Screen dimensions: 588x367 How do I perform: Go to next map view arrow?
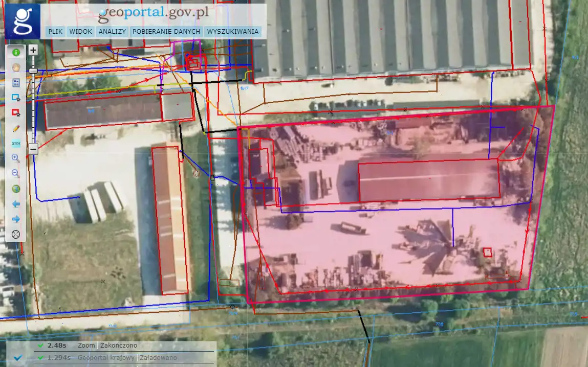(x=16, y=219)
